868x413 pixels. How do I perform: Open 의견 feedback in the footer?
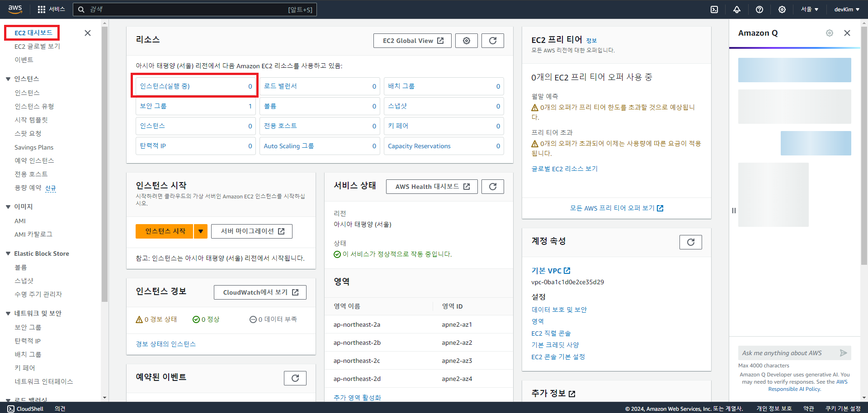point(60,408)
